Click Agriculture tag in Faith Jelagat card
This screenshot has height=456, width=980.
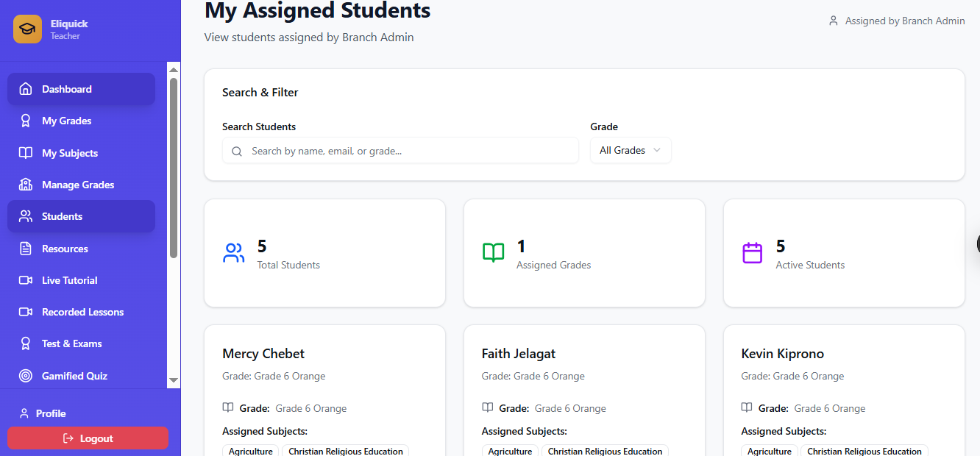tap(510, 451)
